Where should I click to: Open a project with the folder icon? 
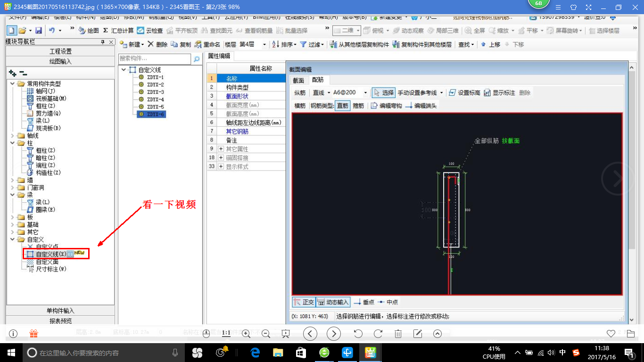pos(22,30)
